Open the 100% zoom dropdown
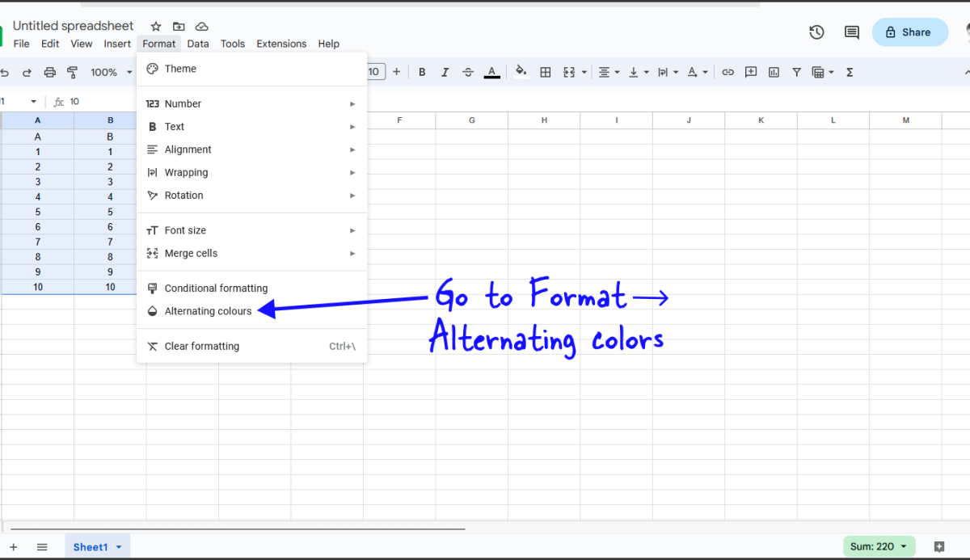Image resolution: width=970 pixels, height=560 pixels. [111, 72]
